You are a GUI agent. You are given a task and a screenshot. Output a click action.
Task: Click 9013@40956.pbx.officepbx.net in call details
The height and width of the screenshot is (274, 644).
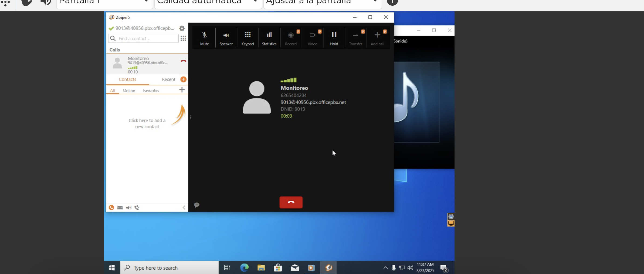[313, 102]
